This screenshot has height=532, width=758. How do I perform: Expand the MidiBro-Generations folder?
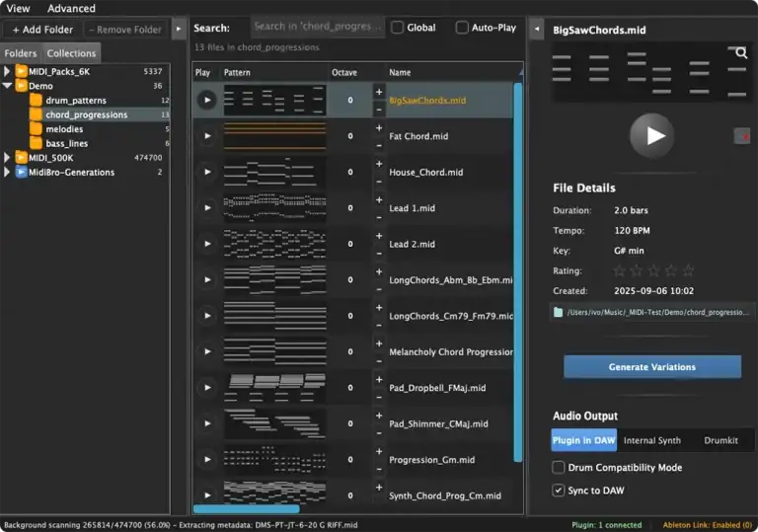[x=7, y=172]
